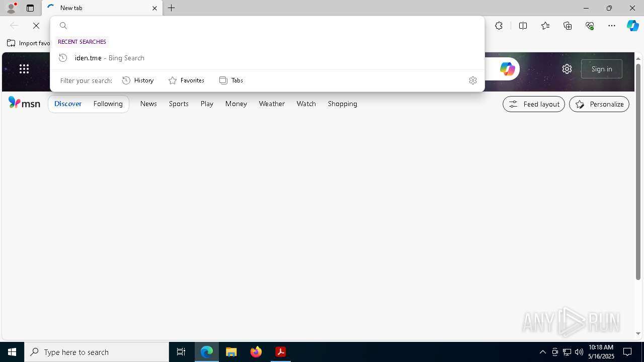Click the Copilot icon in search box
The image size is (644, 362).
pyautogui.click(x=507, y=69)
